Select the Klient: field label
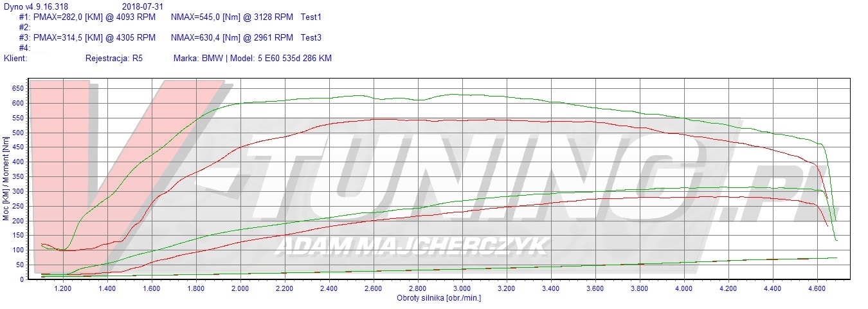 (x=15, y=58)
